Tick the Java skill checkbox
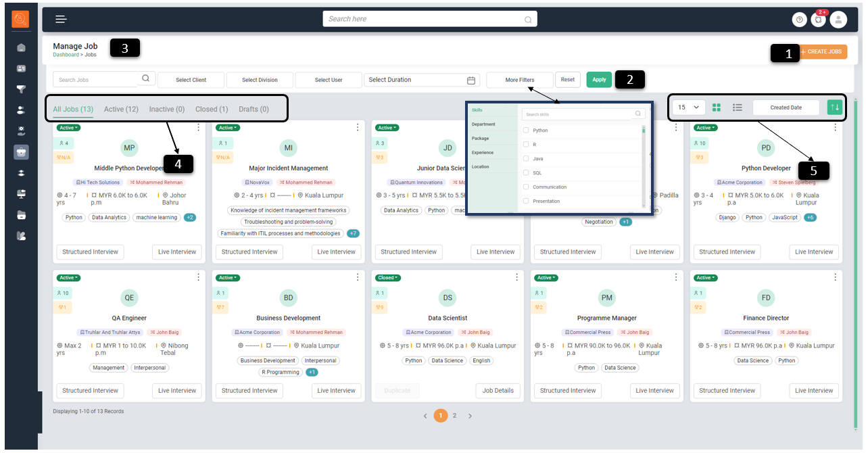 [526, 159]
